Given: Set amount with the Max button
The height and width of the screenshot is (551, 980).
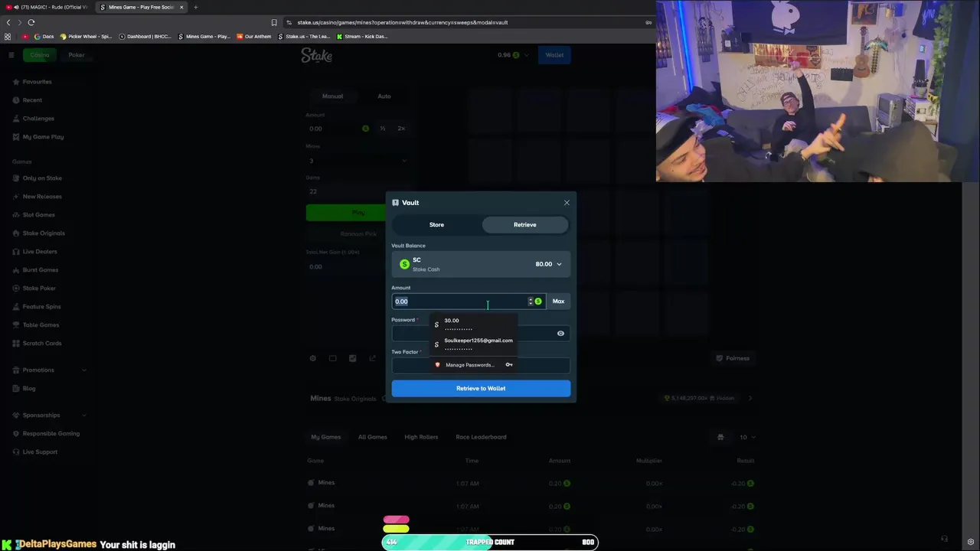Looking at the screenshot, I should (x=558, y=302).
